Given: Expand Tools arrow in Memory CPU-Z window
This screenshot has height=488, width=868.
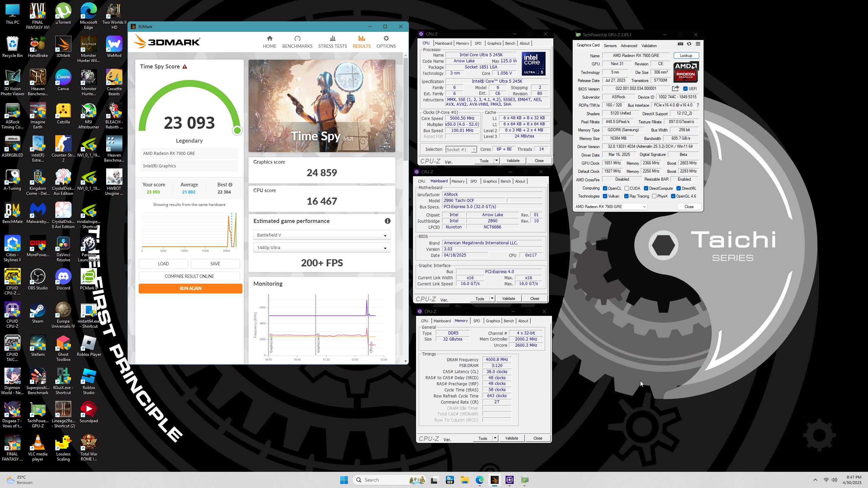Looking at the screenshot, I should (495, 438).
